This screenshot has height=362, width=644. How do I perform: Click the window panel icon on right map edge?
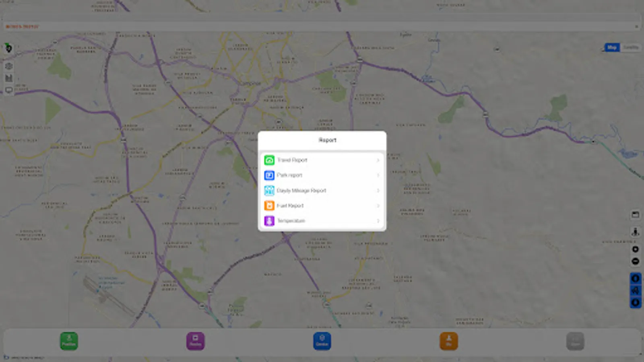635,214
